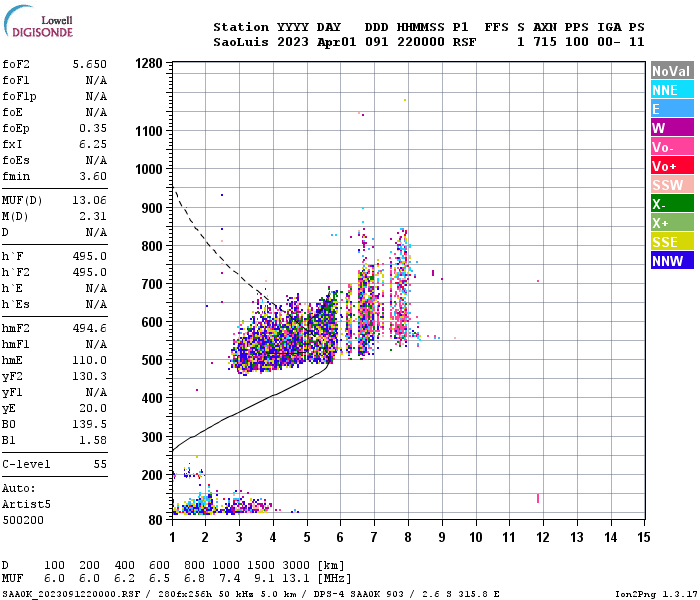Select the NNW blue legend swatch

pyautogui.click(x=672, y=261)
